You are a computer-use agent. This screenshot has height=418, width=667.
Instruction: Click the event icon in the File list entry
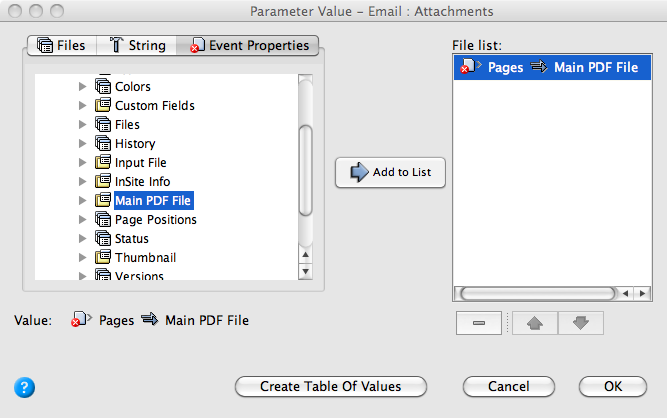tap(470, 67)
